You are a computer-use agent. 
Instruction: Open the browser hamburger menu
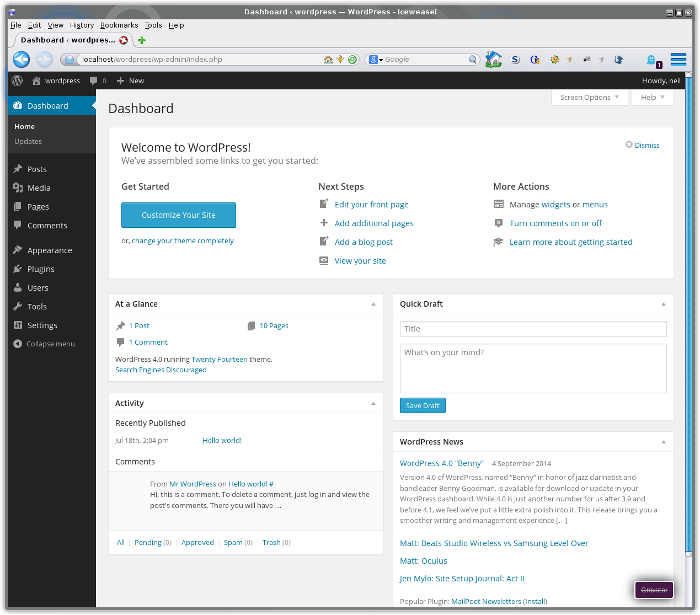[678, 59]
